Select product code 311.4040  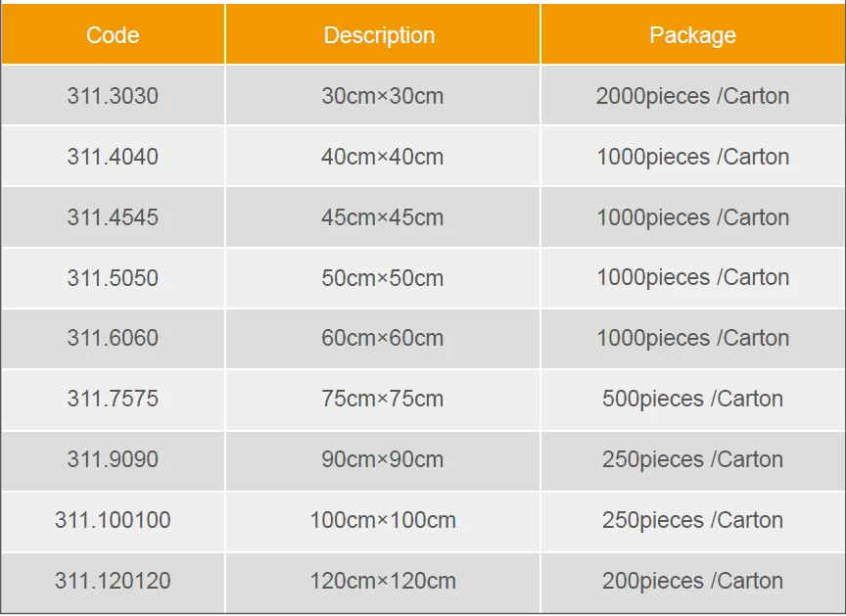[113, 157]
